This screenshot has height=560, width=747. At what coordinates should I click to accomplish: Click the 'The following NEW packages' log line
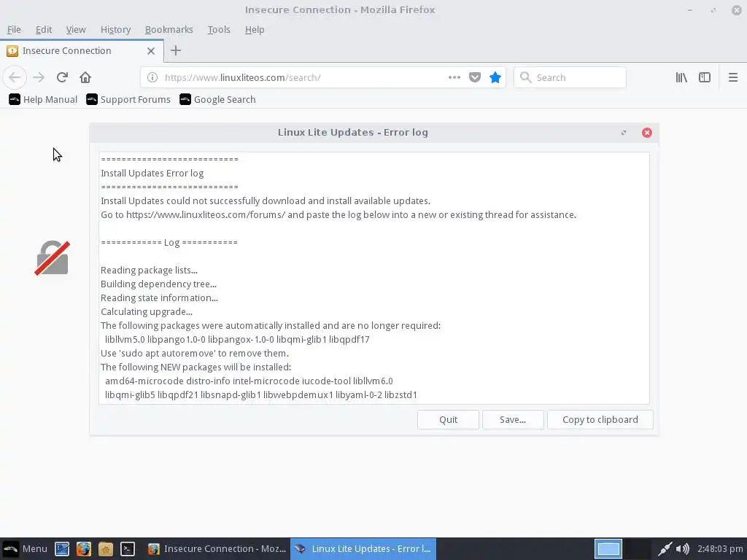pyautogui.click(x=196, y=367)
